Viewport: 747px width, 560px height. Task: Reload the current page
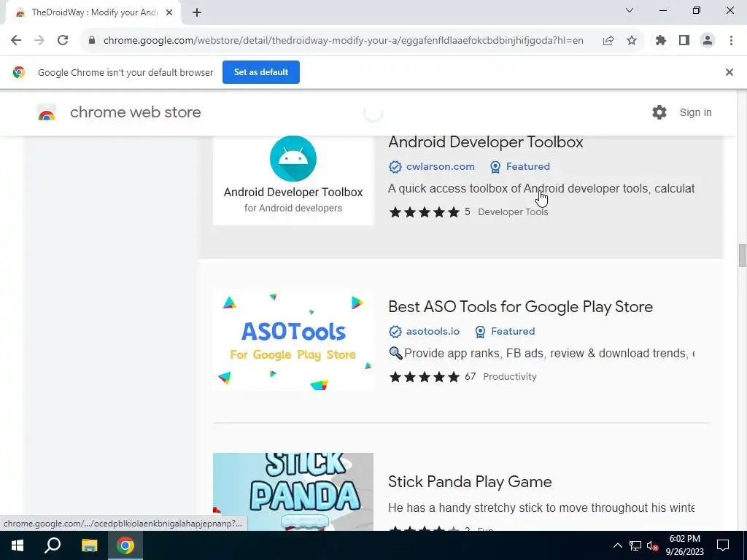pos(63,41)
